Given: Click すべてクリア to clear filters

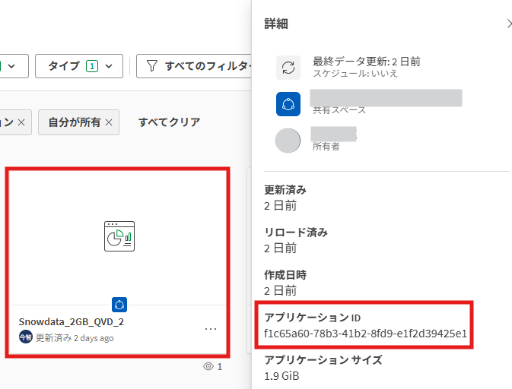Looking at the screenshot, I should tap(169, 122).
